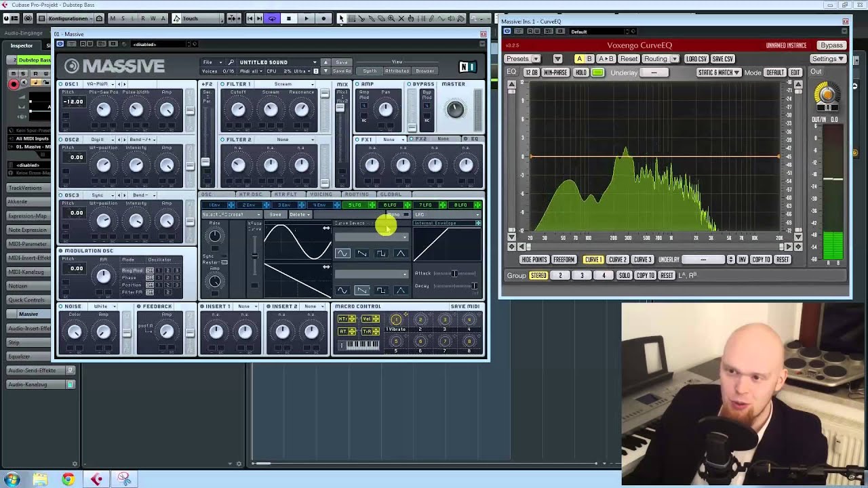
Task: Open the Attributes view in Massive
Action: [397, 71]
